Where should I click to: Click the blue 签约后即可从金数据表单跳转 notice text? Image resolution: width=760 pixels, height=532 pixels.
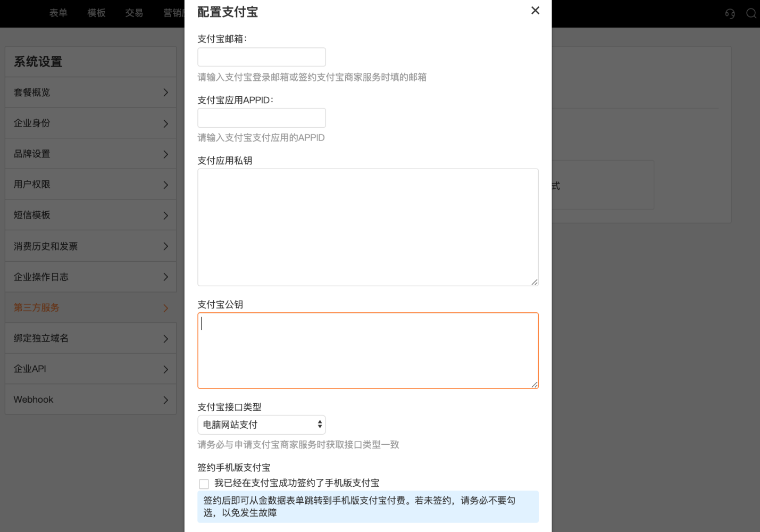pos(360,506)
